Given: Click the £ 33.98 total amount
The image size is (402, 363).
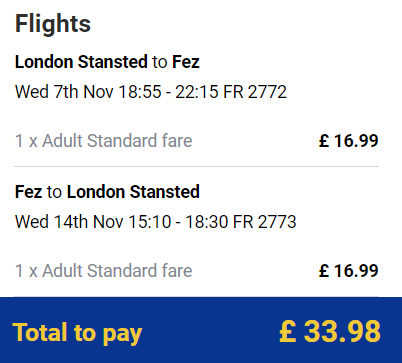Looking at the screenshot, I should pyautogui.click(x=330, y=331).
